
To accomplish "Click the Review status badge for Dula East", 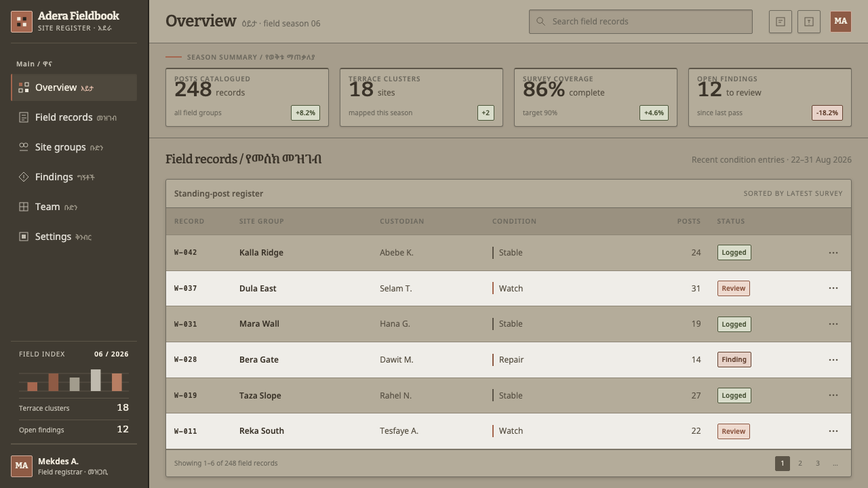I will [x=734, y=288].
